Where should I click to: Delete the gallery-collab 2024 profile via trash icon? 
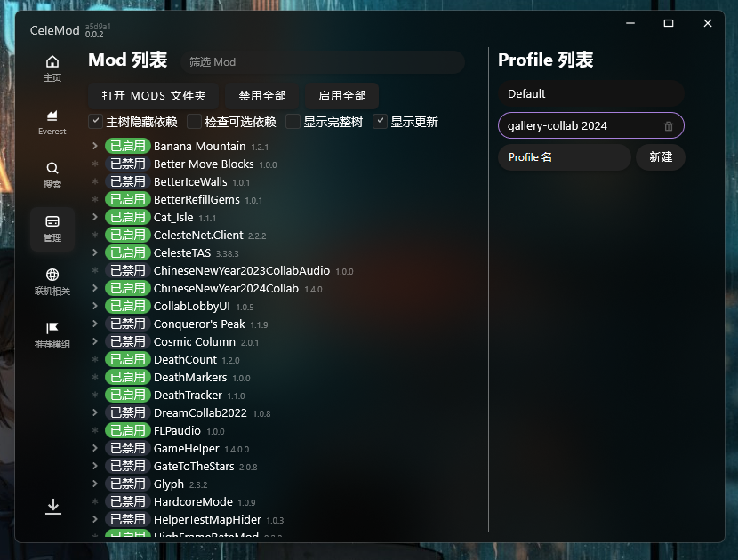pos(669,126)
